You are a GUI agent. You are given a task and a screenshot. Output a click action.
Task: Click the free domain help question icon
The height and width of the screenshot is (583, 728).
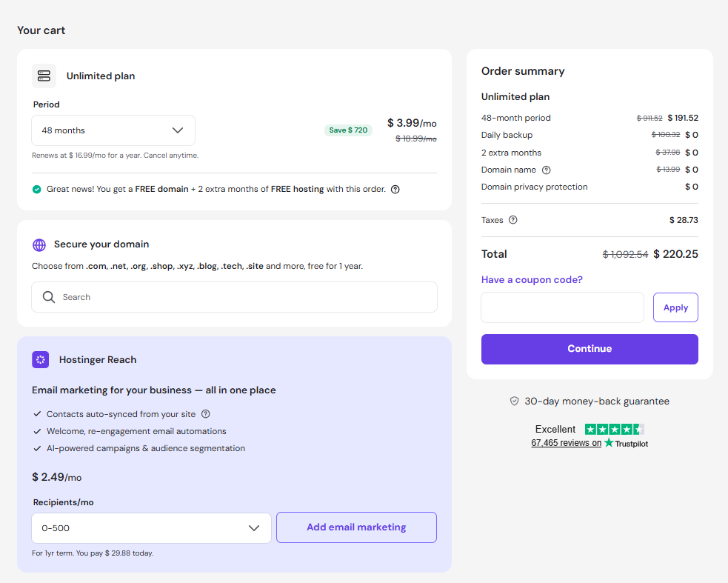(x=395, y=189)
